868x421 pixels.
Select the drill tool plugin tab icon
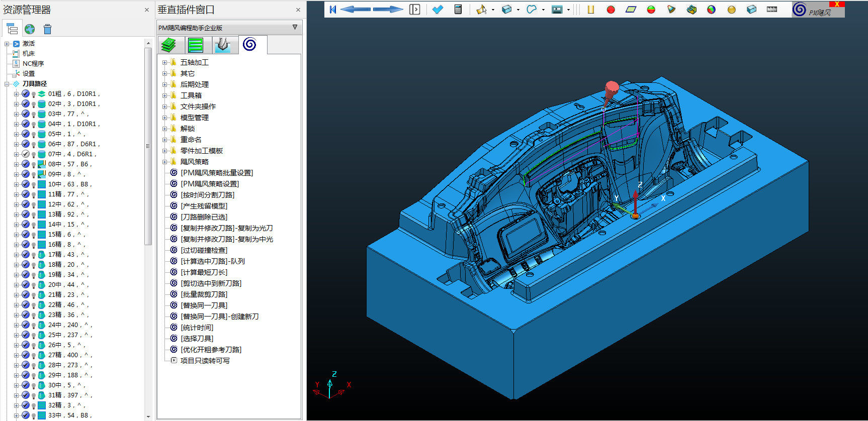coord(223,45)
